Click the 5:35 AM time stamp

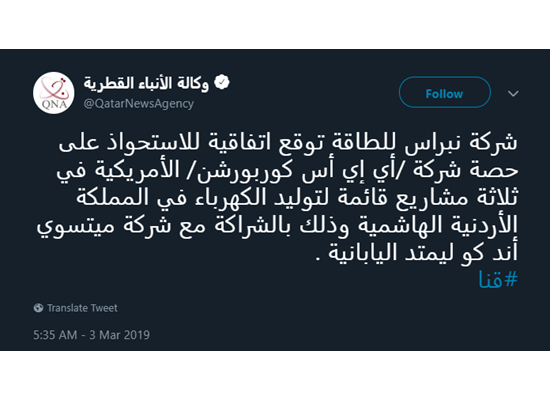coord(55,334)
